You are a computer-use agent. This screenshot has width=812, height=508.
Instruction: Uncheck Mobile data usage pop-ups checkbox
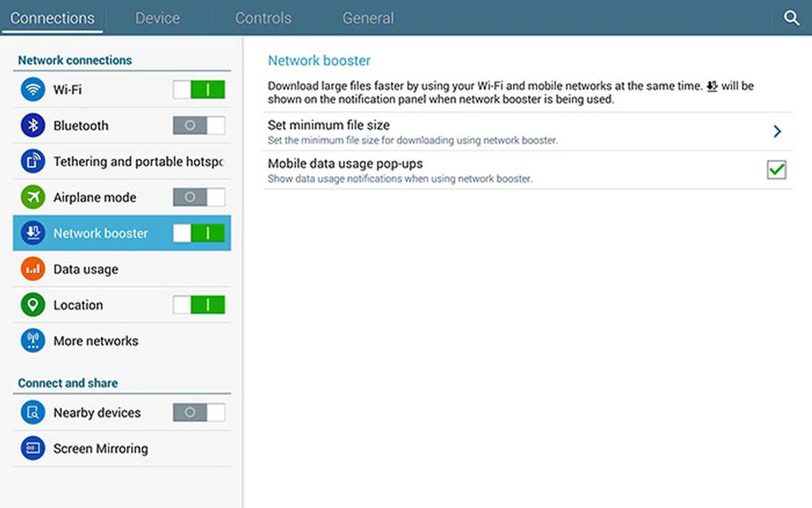(776, 170)
